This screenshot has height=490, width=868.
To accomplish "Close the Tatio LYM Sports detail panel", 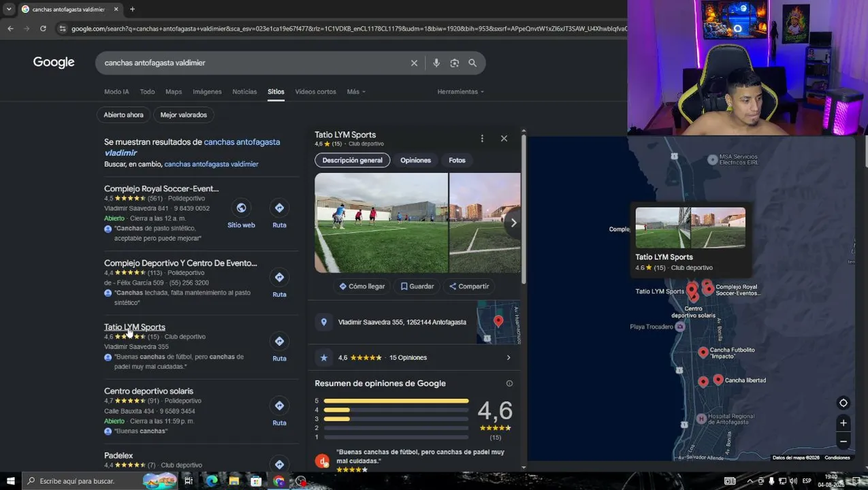I will [504, 138].
